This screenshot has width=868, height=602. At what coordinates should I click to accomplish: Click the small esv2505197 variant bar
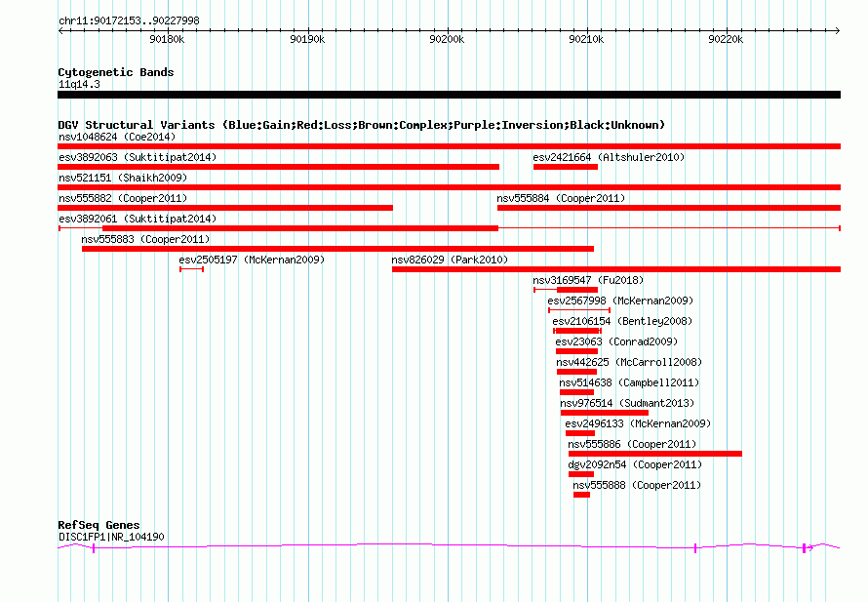point(191,269)
